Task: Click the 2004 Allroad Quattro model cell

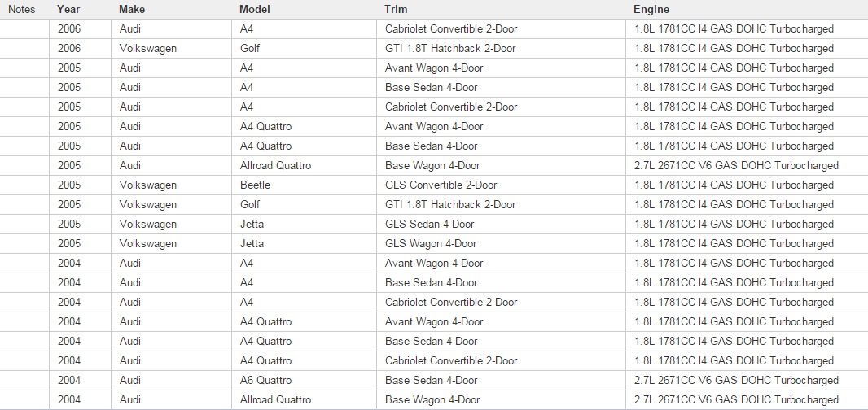Action: coord(275,399)
